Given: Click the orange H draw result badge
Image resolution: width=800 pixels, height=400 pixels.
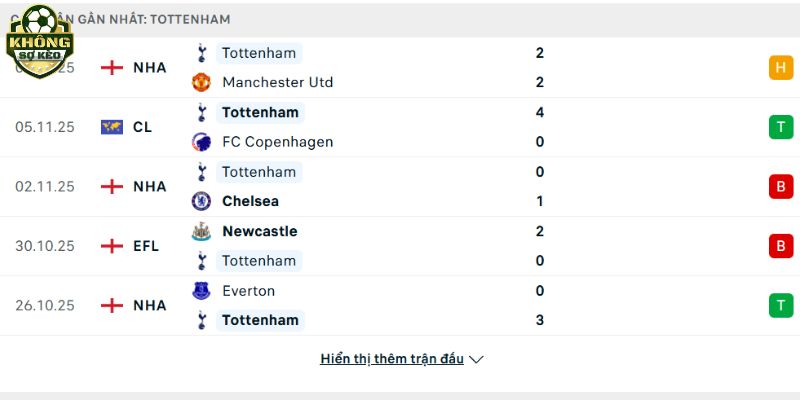Looking at the screenshot, I should coord(780,68).
